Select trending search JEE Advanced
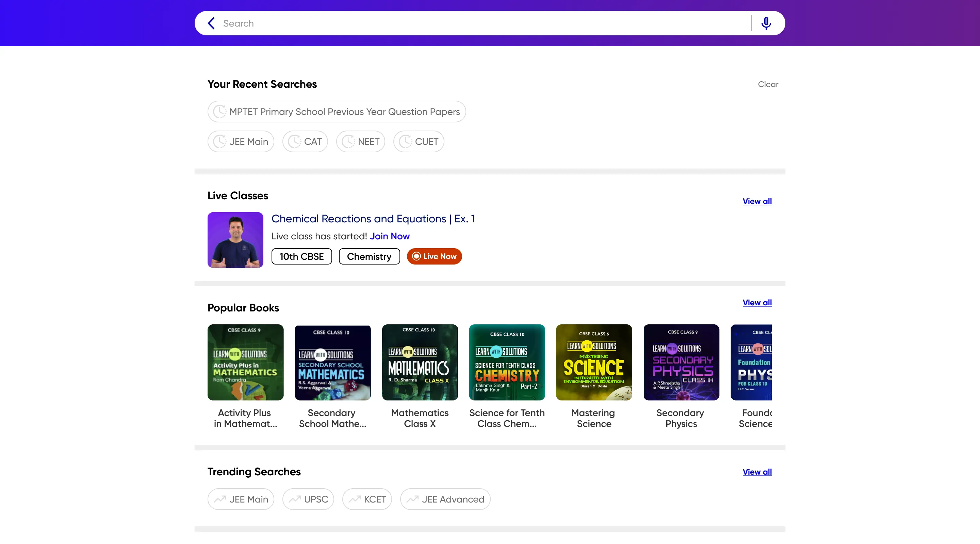This screenshot has height=544, width=980. [445, 499]
